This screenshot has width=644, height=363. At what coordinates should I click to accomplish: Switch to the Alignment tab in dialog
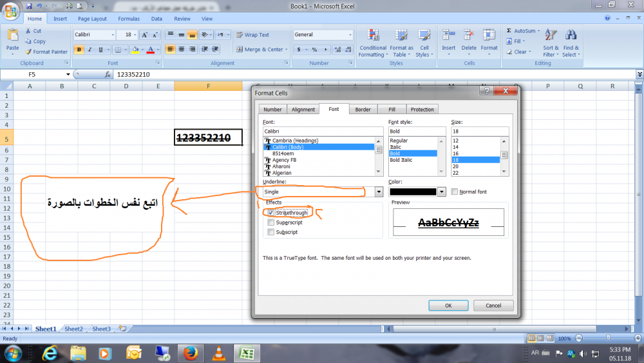pyautogui.click(x=303, y=110)
